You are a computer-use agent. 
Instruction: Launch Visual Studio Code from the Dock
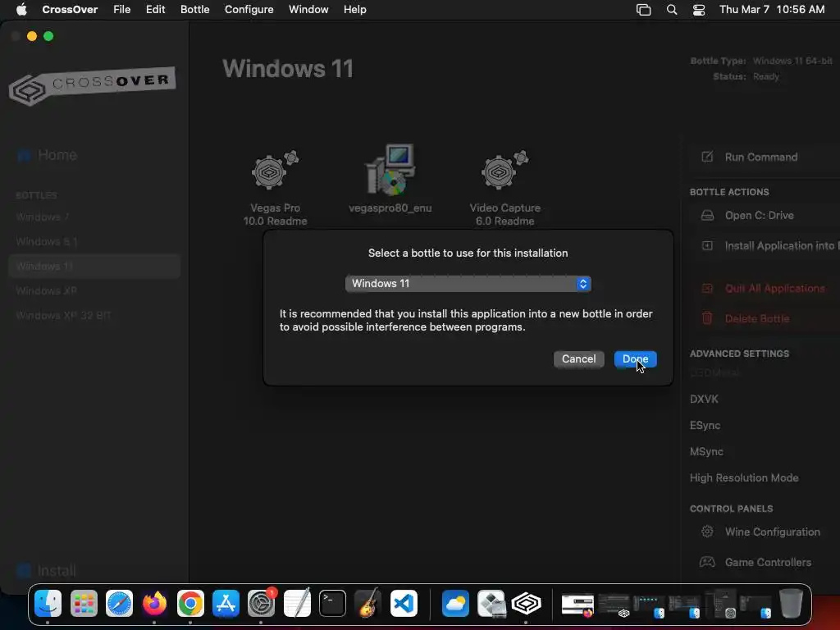point(404,604)
